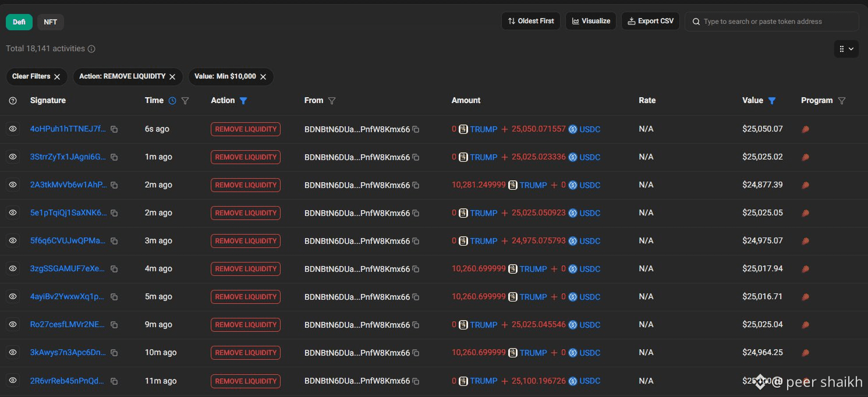Viewport: 868px width, 397px height.
Task: Switch to the Defi tab
Action: [19, 22]
